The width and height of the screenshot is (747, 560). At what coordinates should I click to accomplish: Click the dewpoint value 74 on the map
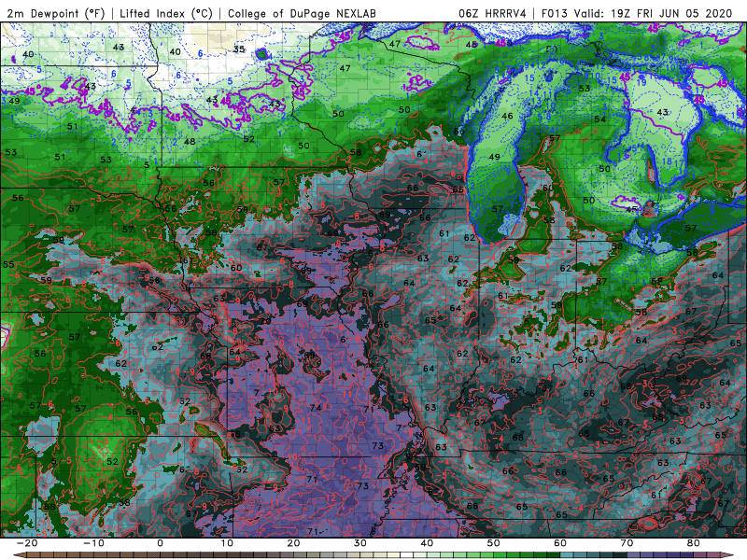click(x=316, y=408)
